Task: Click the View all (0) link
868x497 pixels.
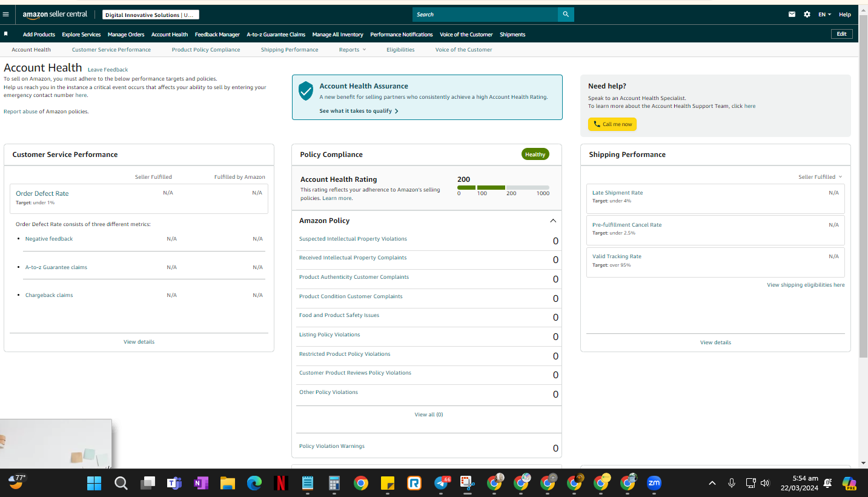Action: click(429, 415)
